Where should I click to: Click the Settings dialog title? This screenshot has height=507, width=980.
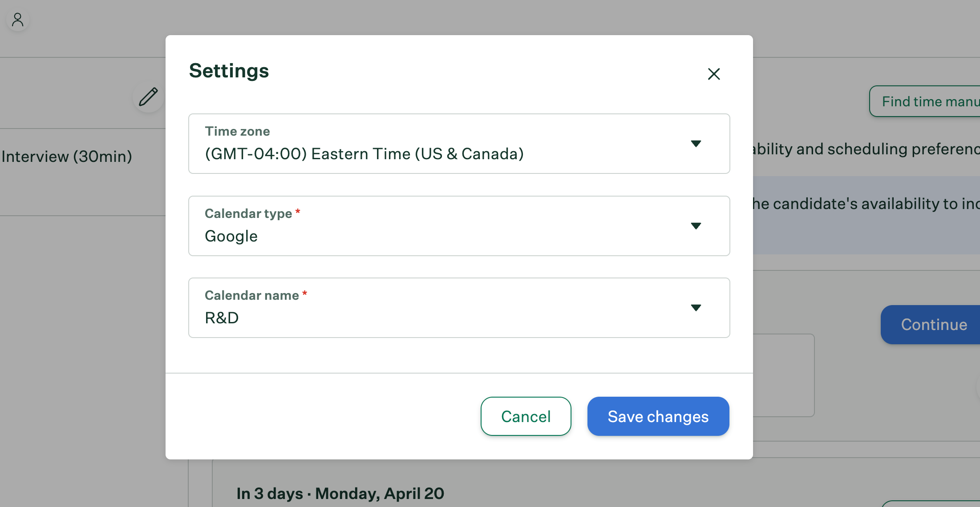click(x=229, y=70)
